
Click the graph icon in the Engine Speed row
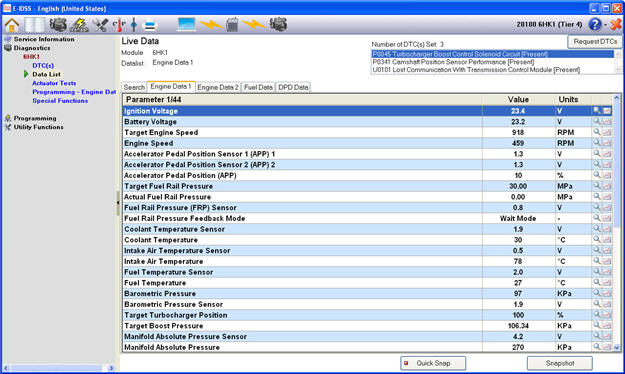[607, 143]
